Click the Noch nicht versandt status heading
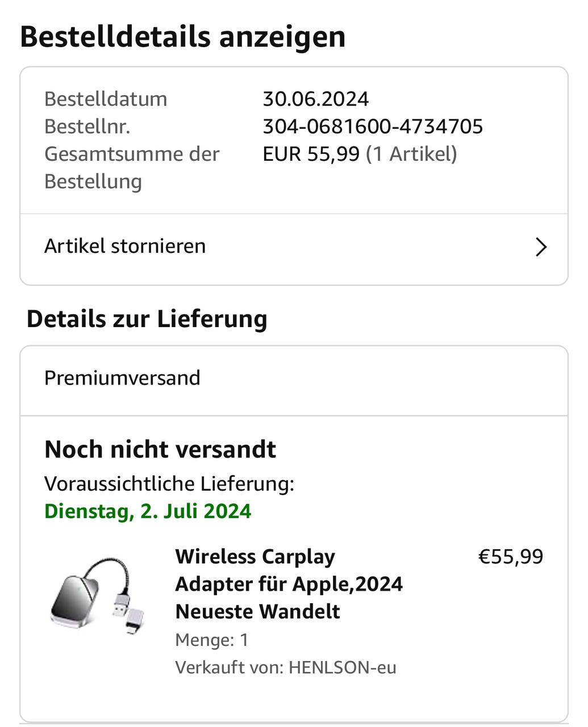The height and width of the screenshot is (727, 588). (160, 449)
